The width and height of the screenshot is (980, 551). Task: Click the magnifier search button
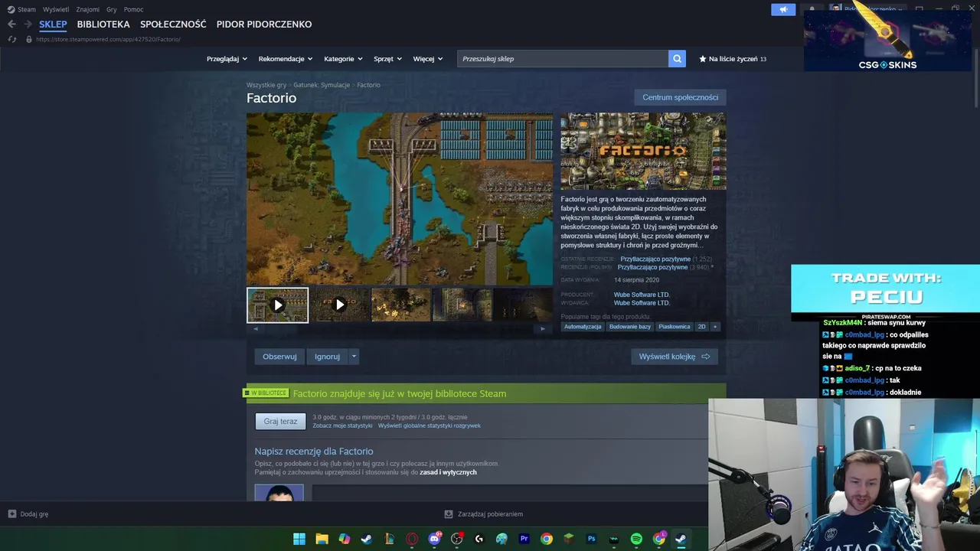coord(677,59)
